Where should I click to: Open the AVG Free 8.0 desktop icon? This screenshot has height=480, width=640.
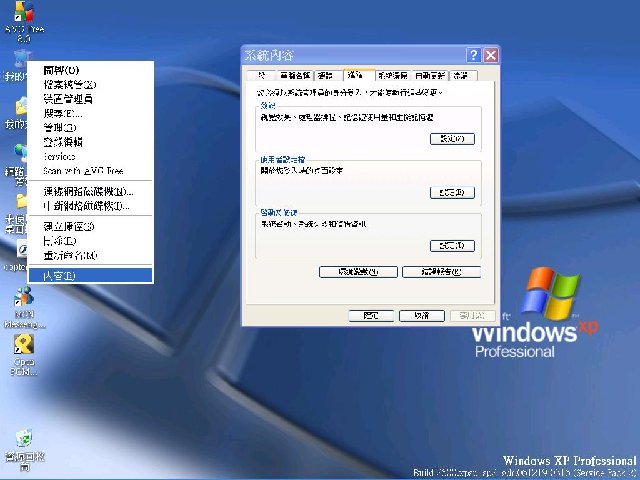pos(24,21)
